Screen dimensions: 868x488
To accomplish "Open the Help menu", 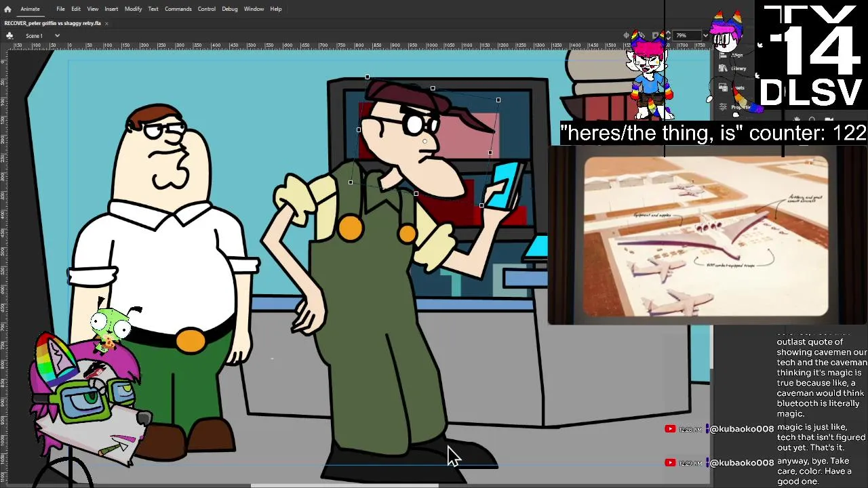I will point(276,9).
